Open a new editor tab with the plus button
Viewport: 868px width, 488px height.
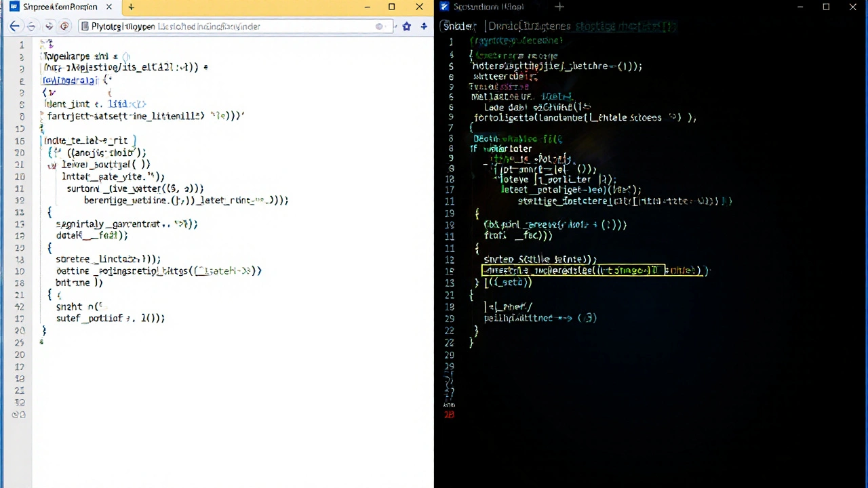(x=559, y=7)
